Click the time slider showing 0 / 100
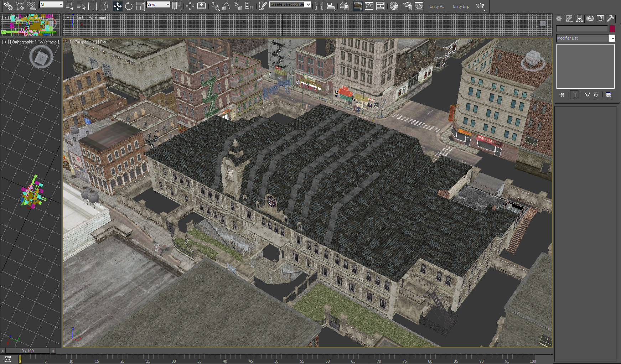This screenshot has width=621, height=364. pos(27,351)
